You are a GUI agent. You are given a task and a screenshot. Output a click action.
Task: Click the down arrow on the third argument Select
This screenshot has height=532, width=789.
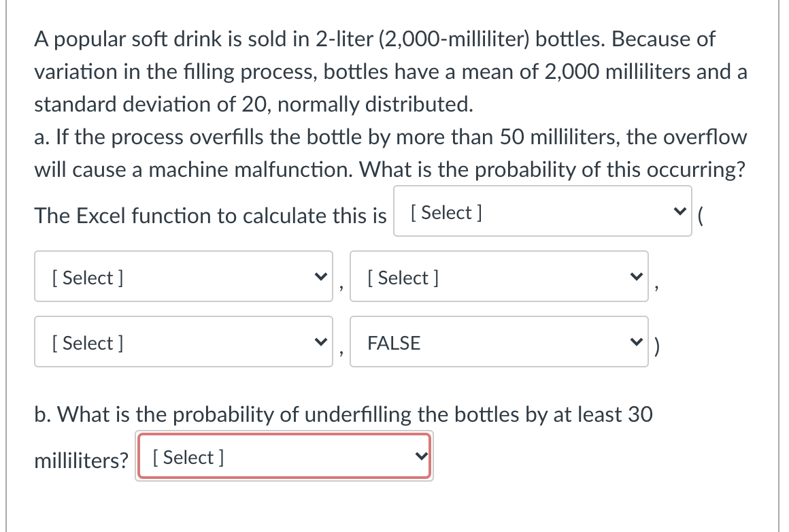[320, 342]
